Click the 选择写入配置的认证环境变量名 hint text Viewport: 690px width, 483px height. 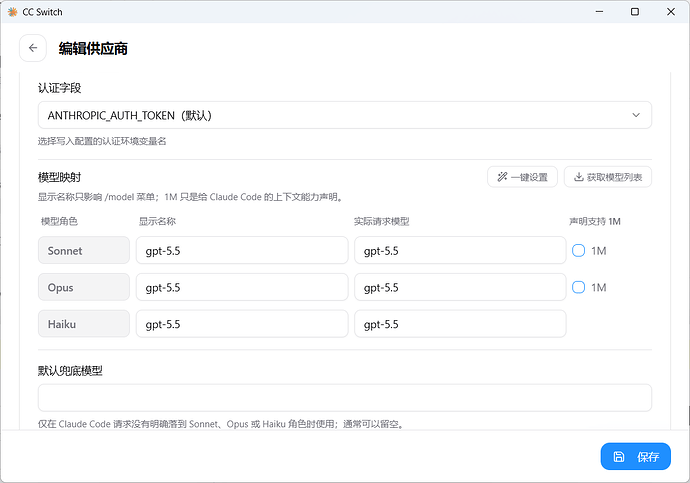coord(102,141)
